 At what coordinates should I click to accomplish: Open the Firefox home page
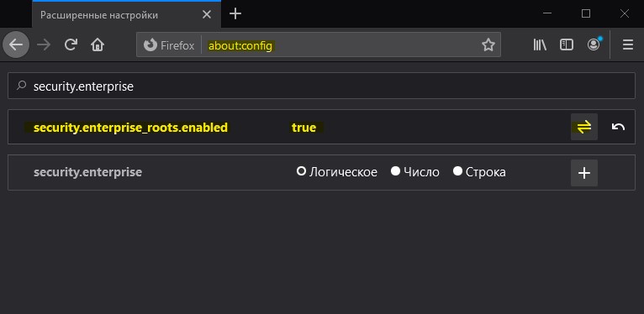(98, 44)
